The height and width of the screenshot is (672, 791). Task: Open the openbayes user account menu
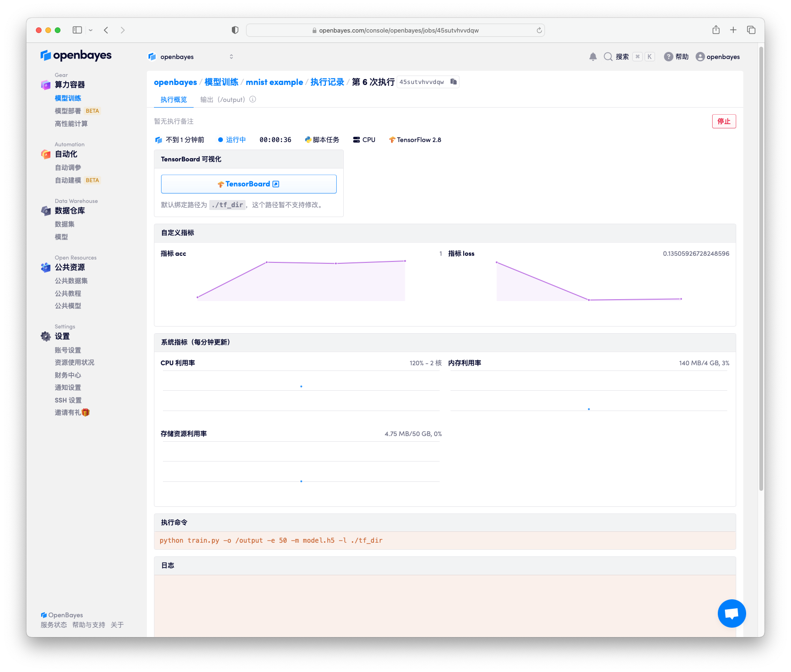(718, 57)
